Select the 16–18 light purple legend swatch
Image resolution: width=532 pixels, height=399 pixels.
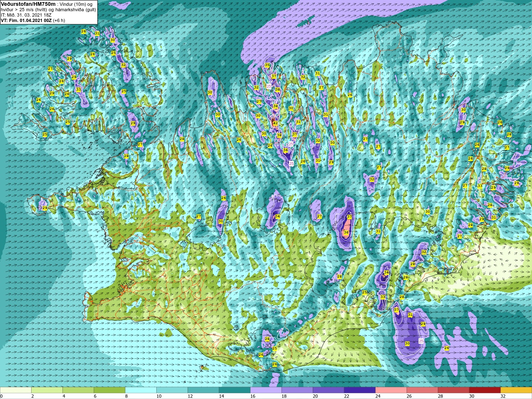pyautogui.click(x=266, y=390)
